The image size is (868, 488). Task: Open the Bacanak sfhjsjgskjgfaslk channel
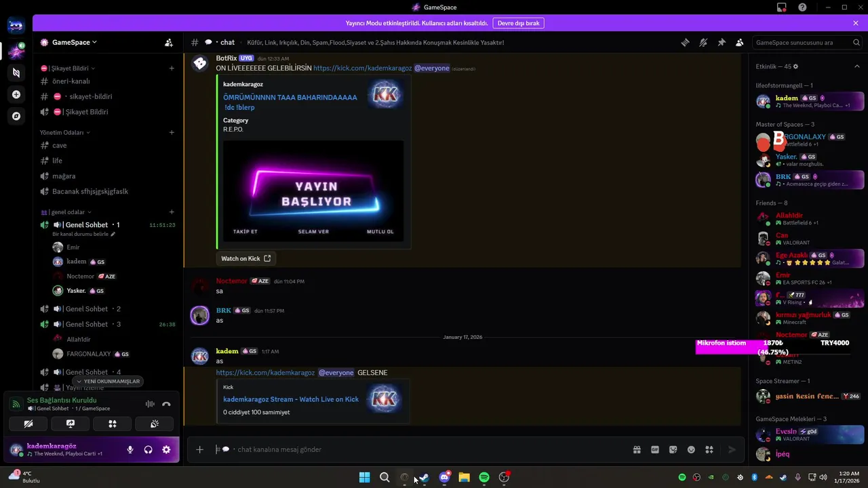pyautogui.click(x=108, y=191)
